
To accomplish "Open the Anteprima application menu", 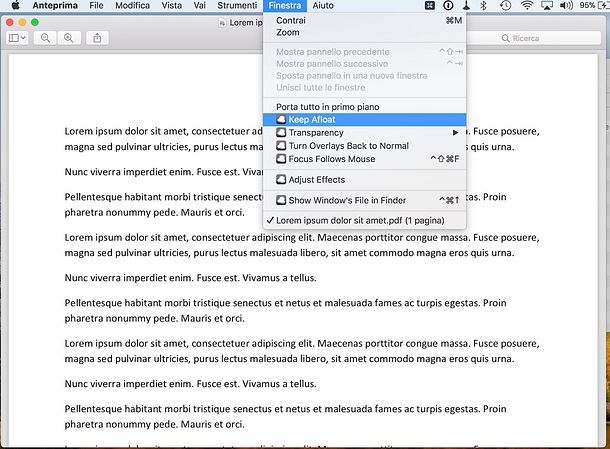I will pyautogui.click(x=55, y=5).
